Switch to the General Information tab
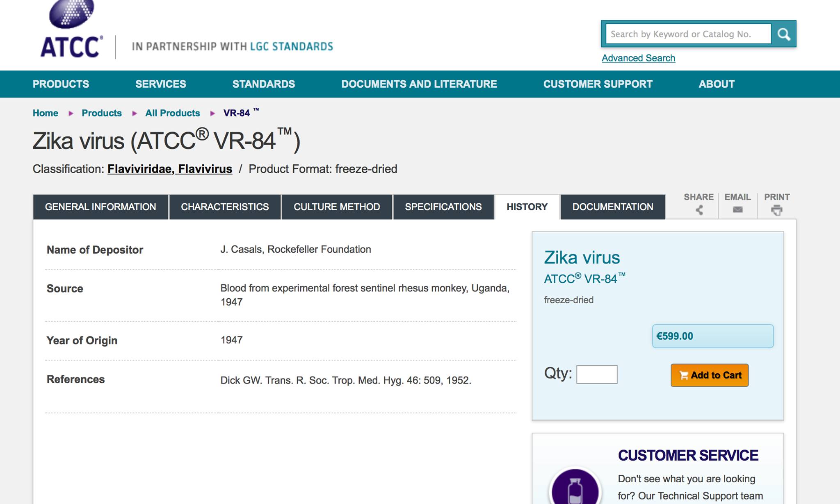Screen dimensions: 840x504 pyautogui.click(x=100, y=207)
